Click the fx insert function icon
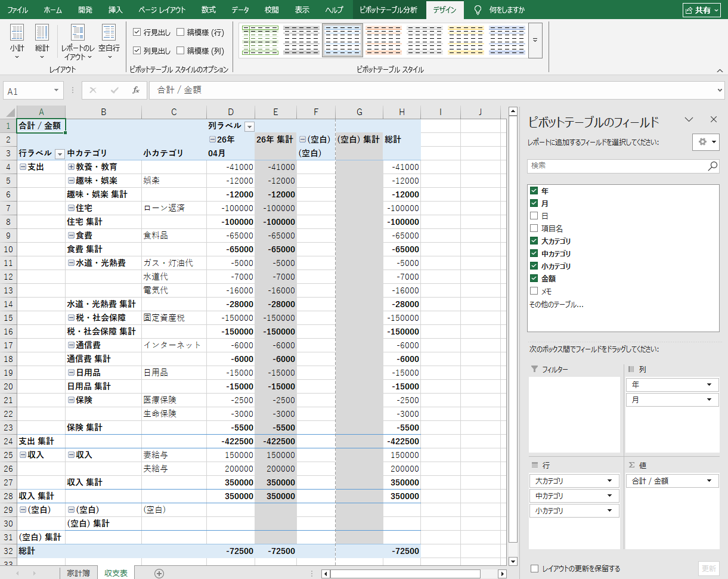The width and height of the screenshot is (728, 579). pyautogui.click(x=136, y=90)
